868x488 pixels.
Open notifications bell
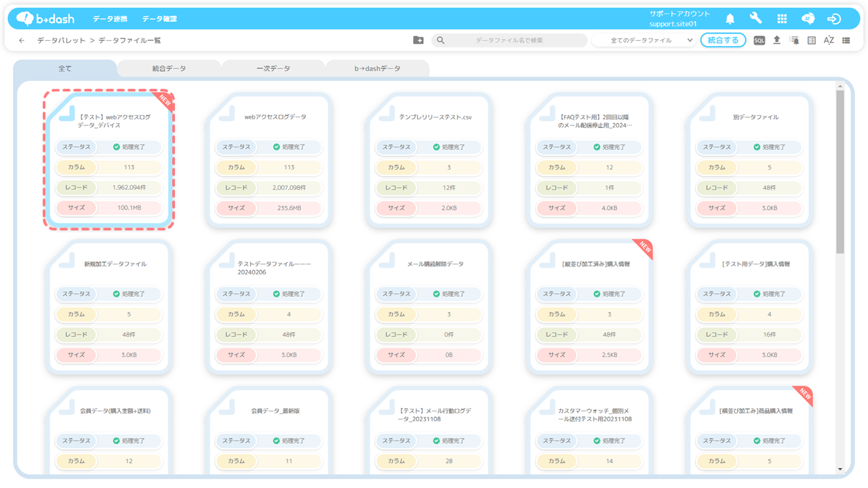(x=730, y=18)
